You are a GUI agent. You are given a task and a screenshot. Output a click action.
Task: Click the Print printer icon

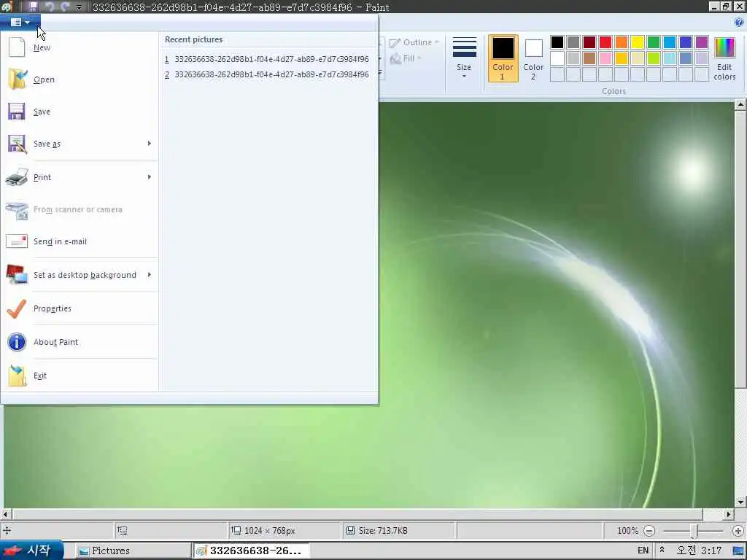click(17, 177)
